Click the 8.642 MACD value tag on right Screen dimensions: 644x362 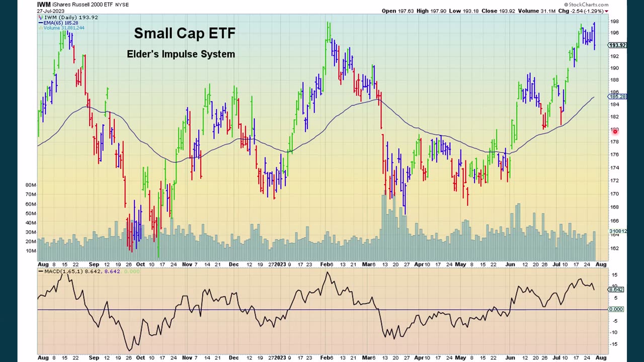[616, 290]
